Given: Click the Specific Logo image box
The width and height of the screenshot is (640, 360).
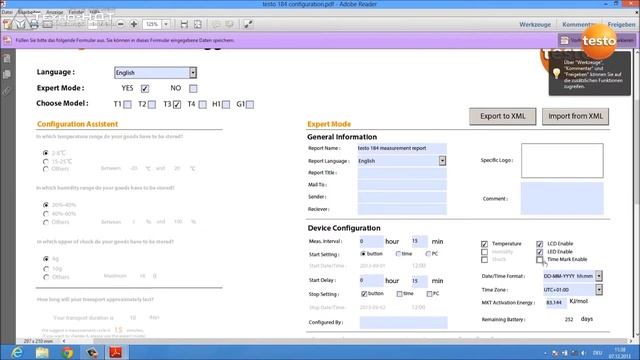Looking at the screenshot, I should (562, 160).
